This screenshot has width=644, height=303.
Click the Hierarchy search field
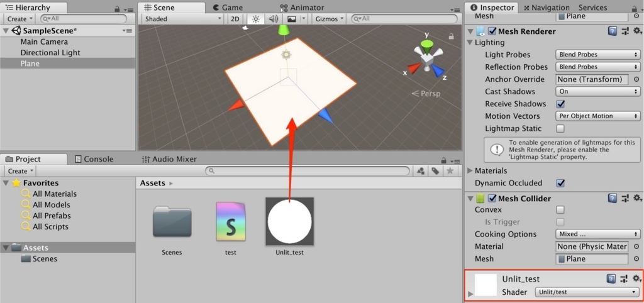pyautogui.click(x=84, y=18)
